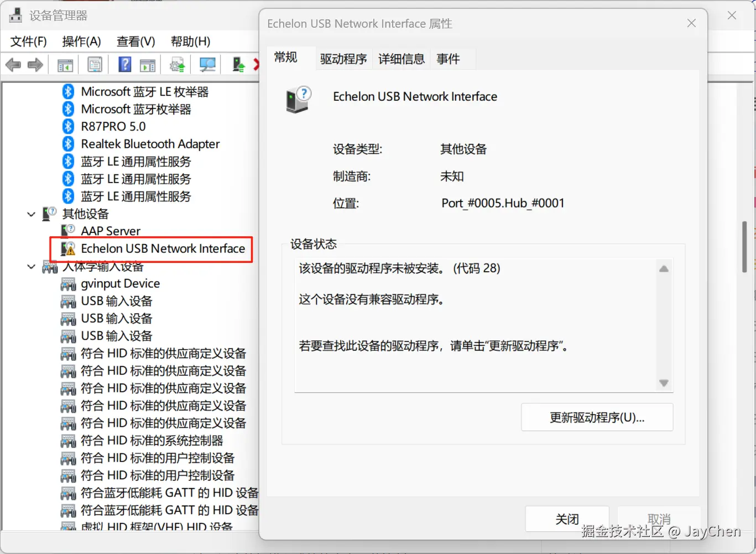Switch to the 驱动程序 tab
Viewport: 756px width, 554px height.
pyautogui.click(x=343, y=59)
